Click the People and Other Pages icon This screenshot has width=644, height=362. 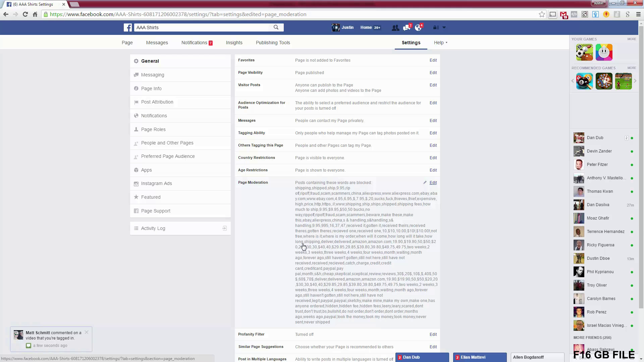click(136, 143)
